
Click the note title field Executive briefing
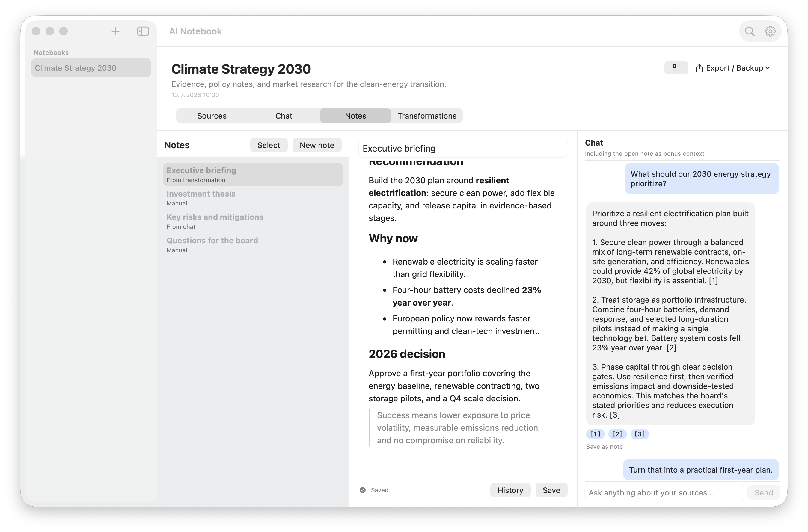(x=463, y=149)
